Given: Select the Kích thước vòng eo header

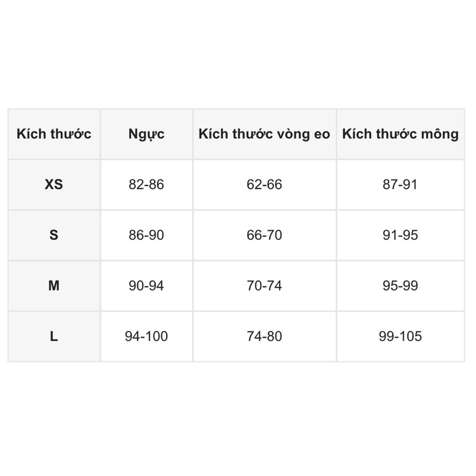Looking at the screenshot, I should pos(264,134).
